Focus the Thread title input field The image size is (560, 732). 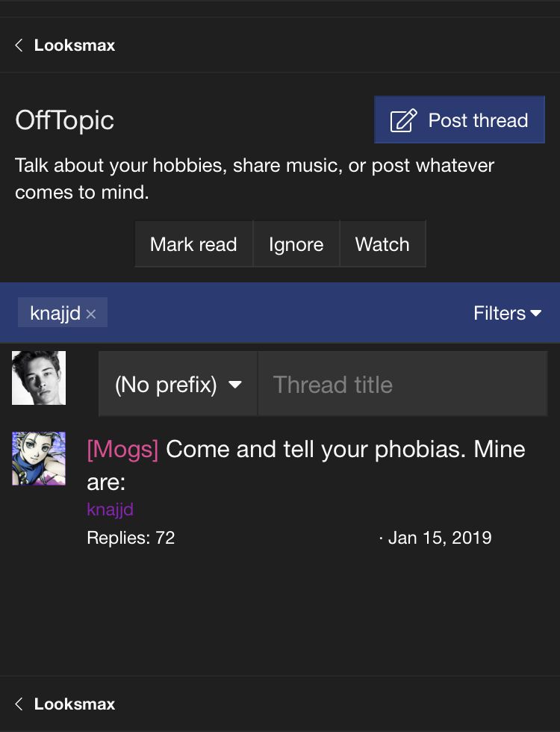coord(402,384)
